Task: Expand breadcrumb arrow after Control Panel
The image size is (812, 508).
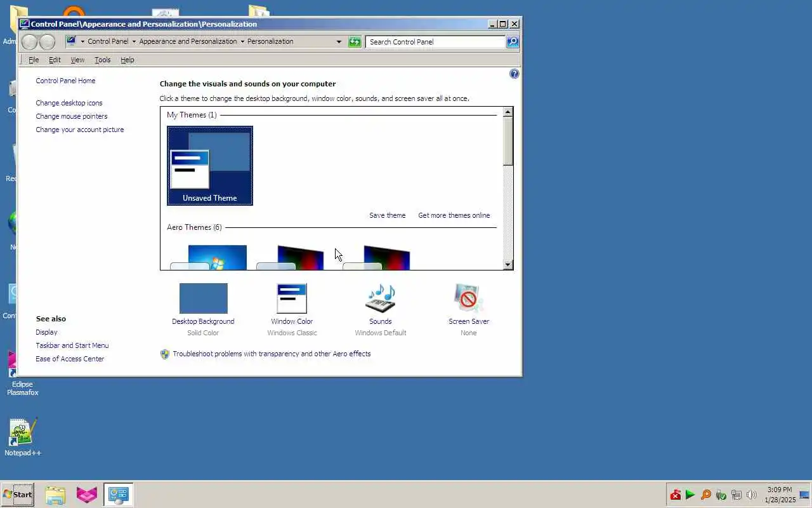Action: pyautogui.click(x=134, y=41)
